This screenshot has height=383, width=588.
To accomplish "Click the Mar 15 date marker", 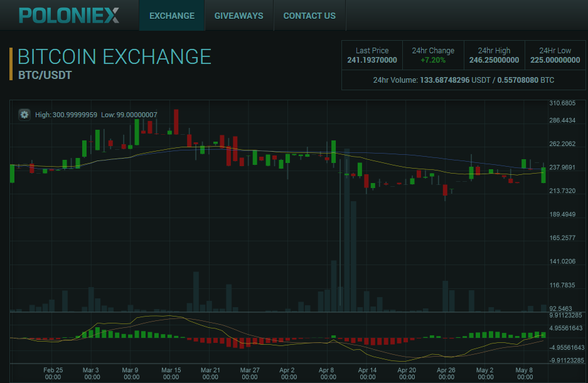I will click(x=171, y=373).
